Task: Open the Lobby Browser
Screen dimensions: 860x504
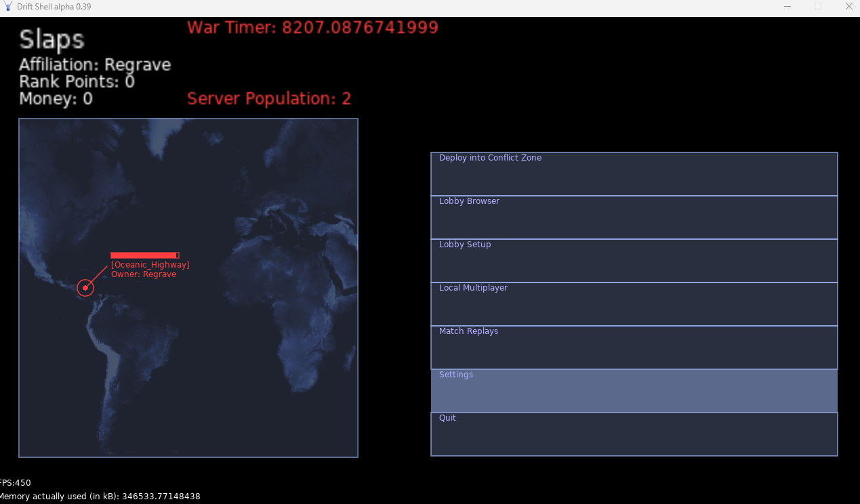Action: 634,217
